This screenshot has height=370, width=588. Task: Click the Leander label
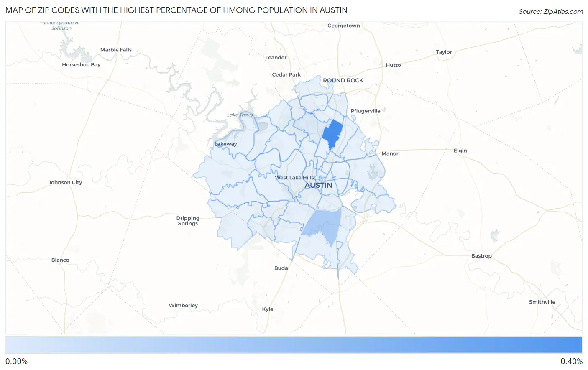pos(276,58)
